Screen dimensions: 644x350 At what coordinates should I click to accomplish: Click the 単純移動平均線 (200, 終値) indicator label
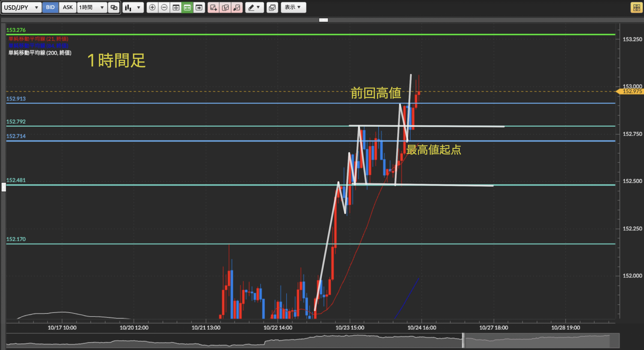click(x=40, y=53)
